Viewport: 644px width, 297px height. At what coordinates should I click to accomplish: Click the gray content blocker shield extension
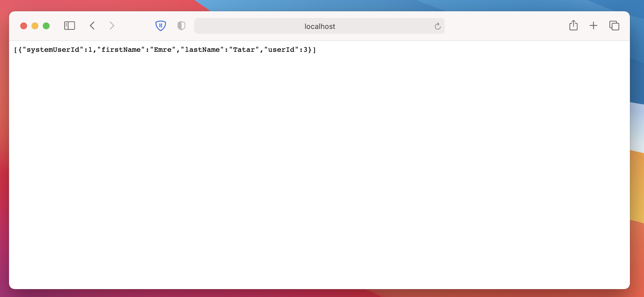coord(181,26)
